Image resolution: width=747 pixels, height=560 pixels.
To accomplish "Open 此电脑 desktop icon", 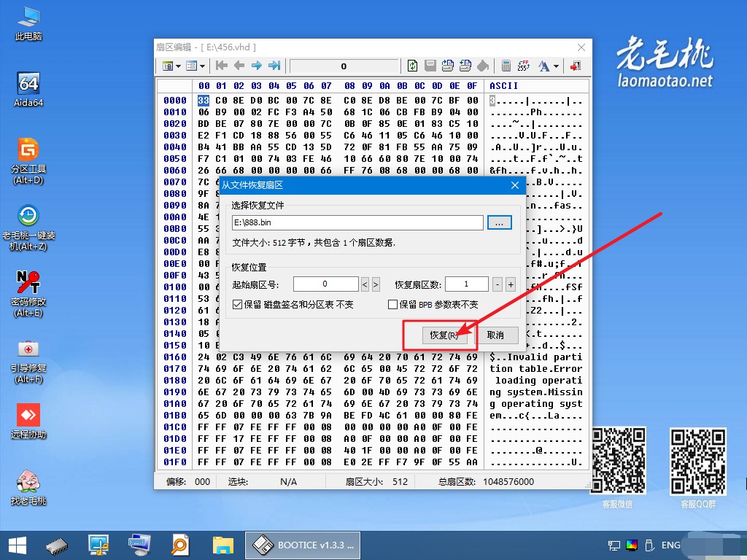I will (x=28, y=24).
